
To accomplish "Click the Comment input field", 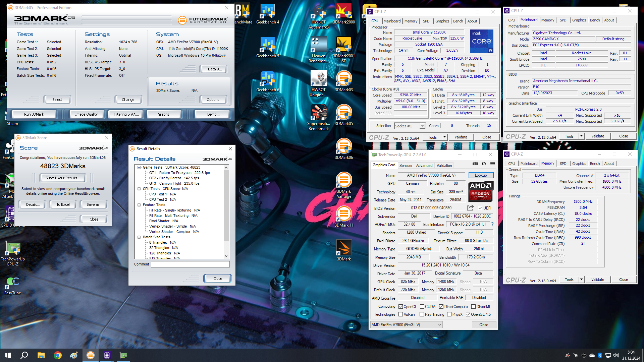I will point(190,264).
